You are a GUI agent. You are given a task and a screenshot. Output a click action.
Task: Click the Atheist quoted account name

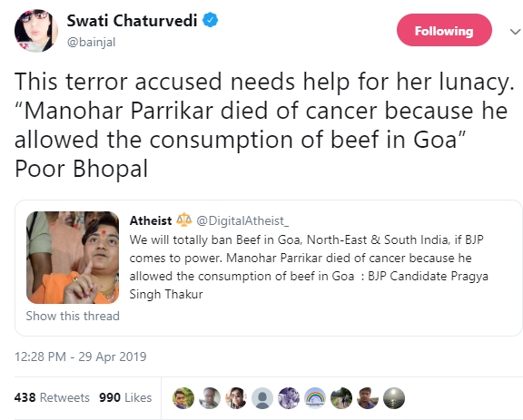[151, 220]
